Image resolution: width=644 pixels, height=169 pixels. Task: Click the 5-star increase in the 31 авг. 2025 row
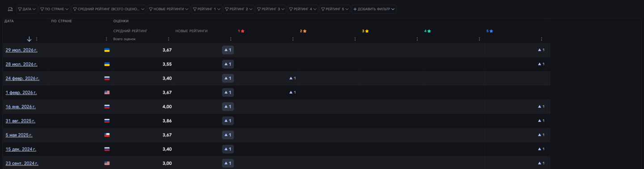pyautogui.click(x=541, y=121)
